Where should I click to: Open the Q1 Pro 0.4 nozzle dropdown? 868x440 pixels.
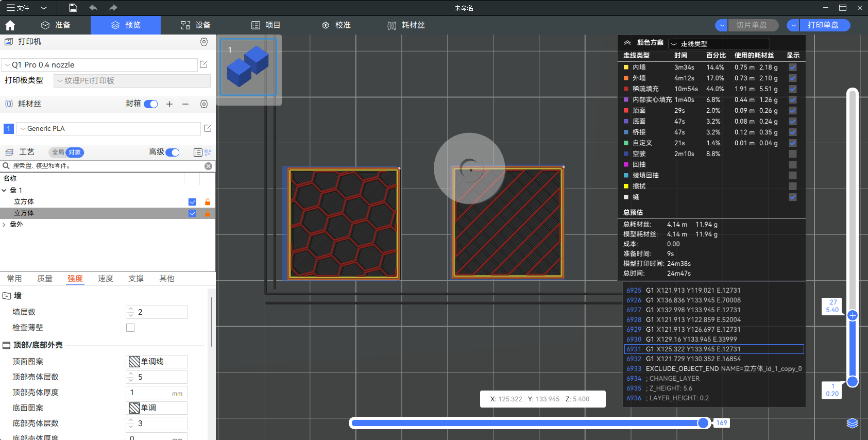pyautogui.click(x=100, y=65)
